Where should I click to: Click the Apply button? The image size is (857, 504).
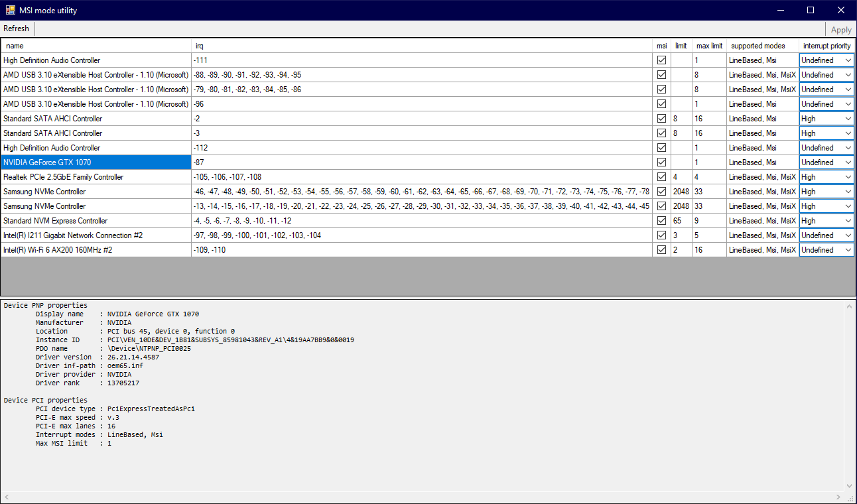(x=841, y=29)
